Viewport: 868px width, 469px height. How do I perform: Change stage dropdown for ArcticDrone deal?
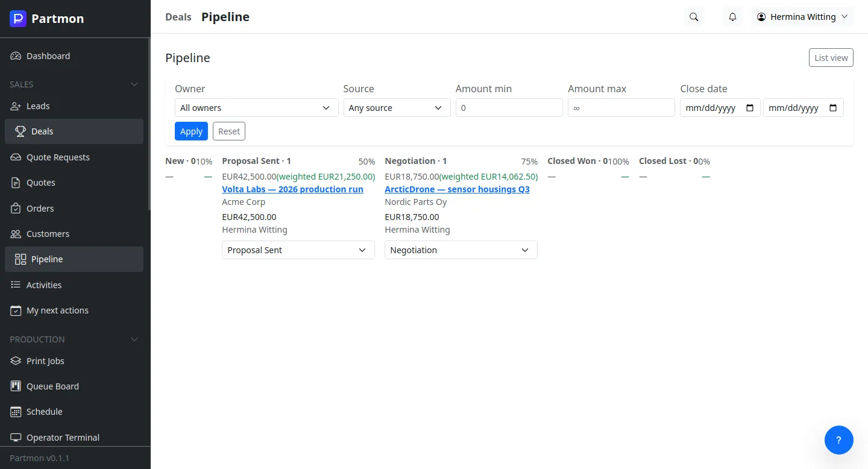click(461, 250)
